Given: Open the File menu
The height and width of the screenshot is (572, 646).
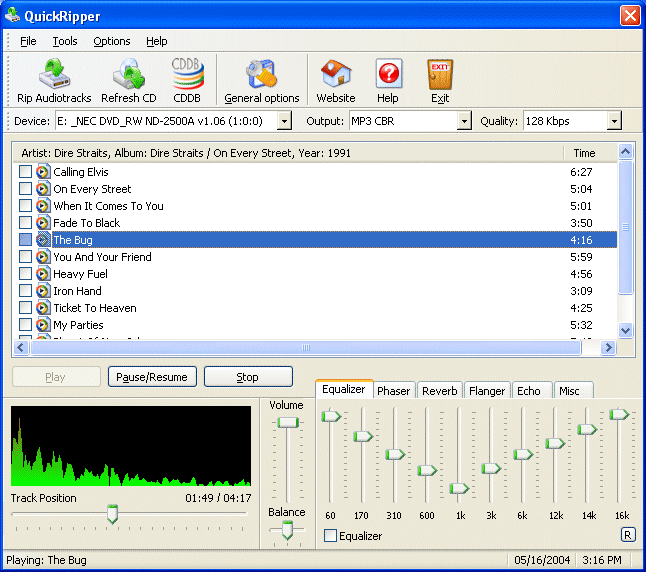Looking at the screenshot, I should [28, 41].
